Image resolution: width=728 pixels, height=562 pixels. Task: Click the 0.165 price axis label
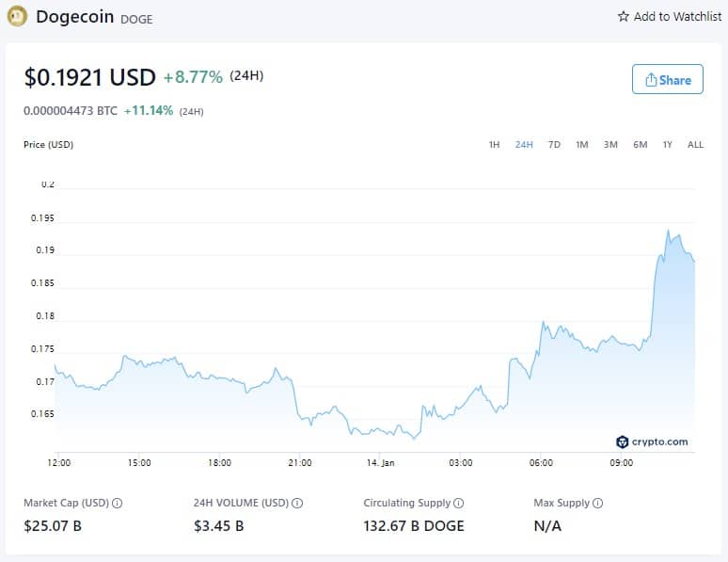click(x=42, y=413)
